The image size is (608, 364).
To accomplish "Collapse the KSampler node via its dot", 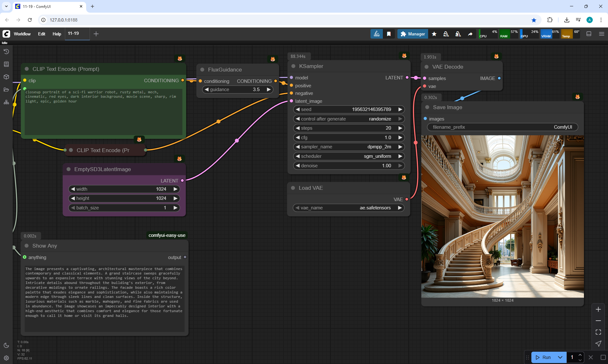I will tap(293, 66).
